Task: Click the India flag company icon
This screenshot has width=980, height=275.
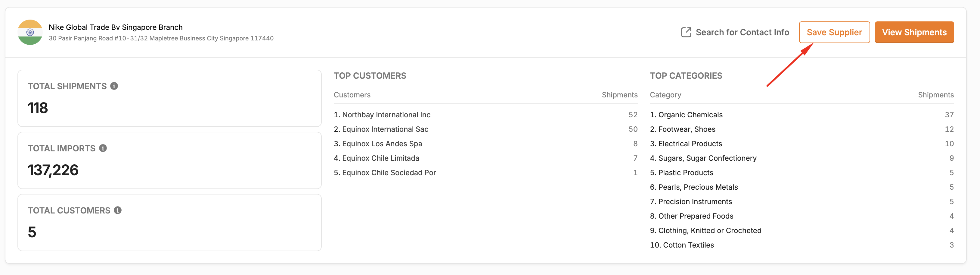Action: click(30, 32)
